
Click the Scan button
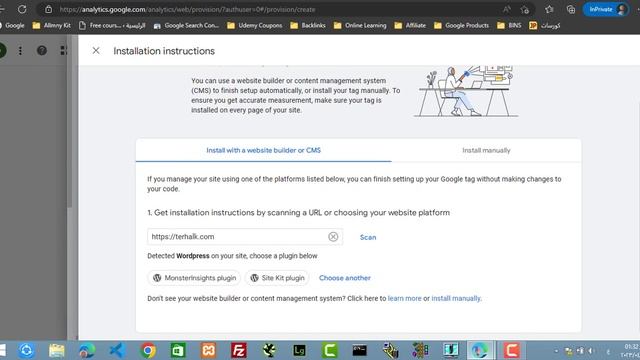click(x=368, y=237)
